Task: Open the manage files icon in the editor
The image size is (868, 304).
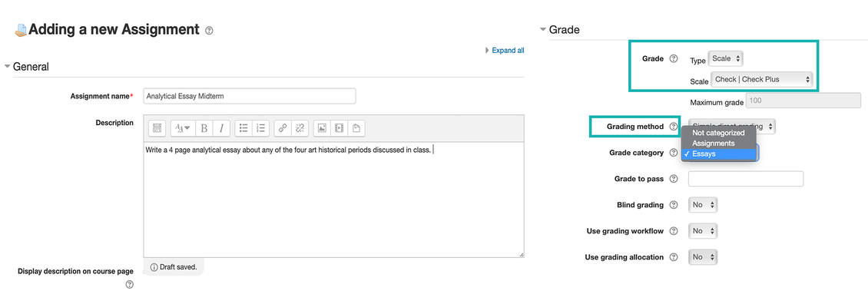Action: click(356, 128)
